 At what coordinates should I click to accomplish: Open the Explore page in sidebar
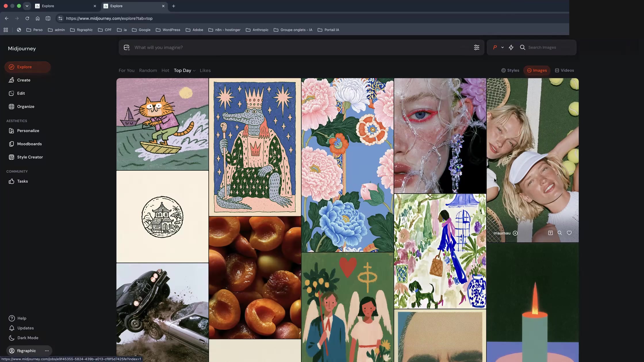28,67
